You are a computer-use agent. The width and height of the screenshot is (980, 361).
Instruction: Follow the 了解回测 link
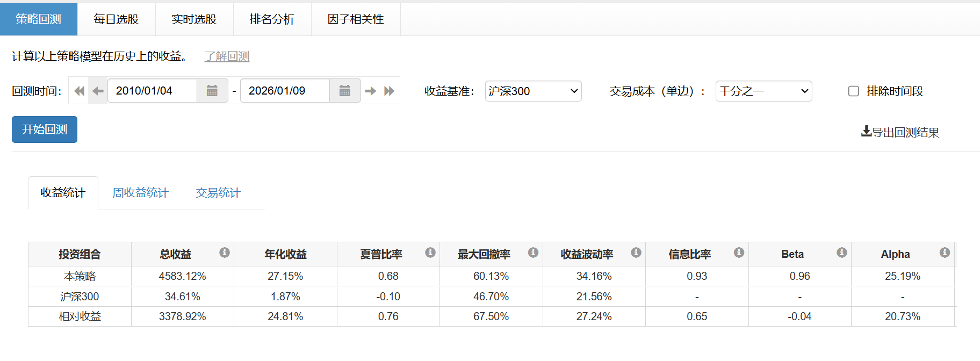coord(227,56)
